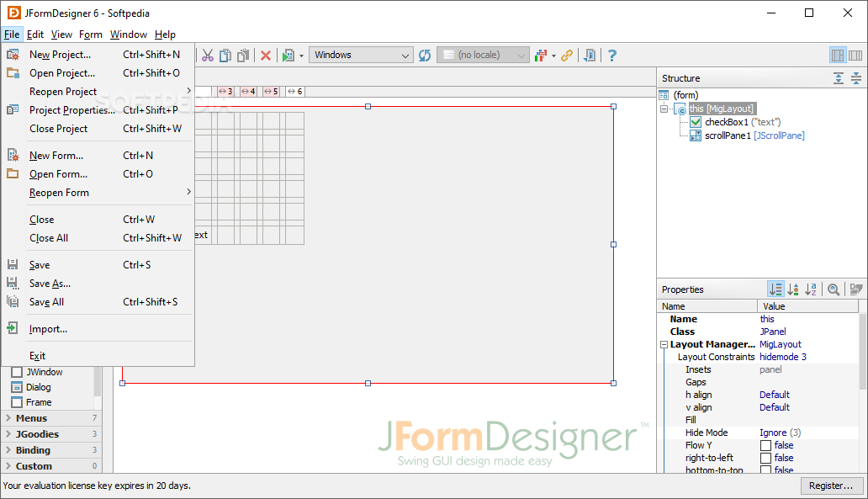
Task: Open the Reopen Form submenu
Action: 98,192
